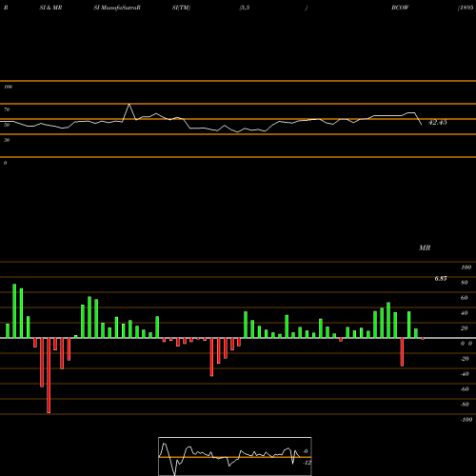Click the 6.85 value beside the MR scale
The height and width of the screenshot is (476, 476).
(x=441, y=278)
